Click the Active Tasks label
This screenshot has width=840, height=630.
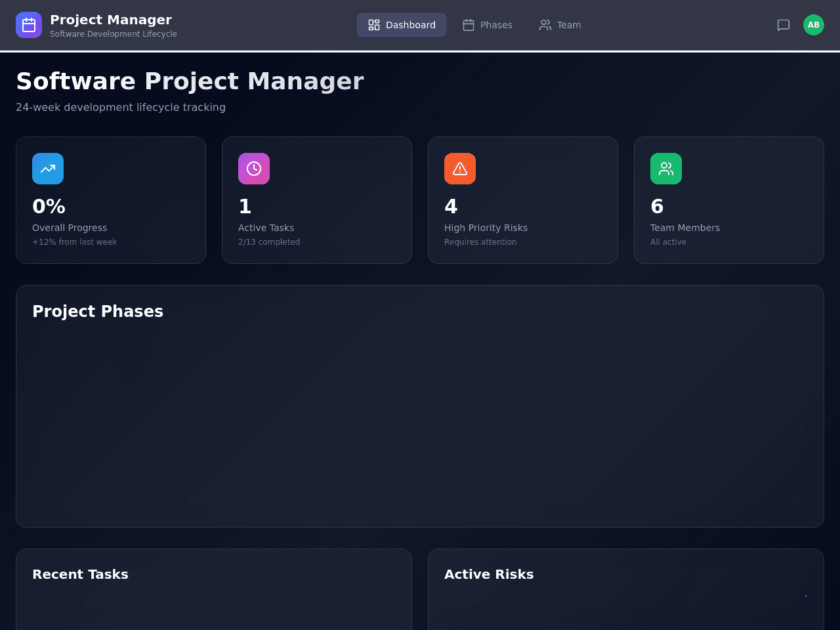tap(266, 228)
